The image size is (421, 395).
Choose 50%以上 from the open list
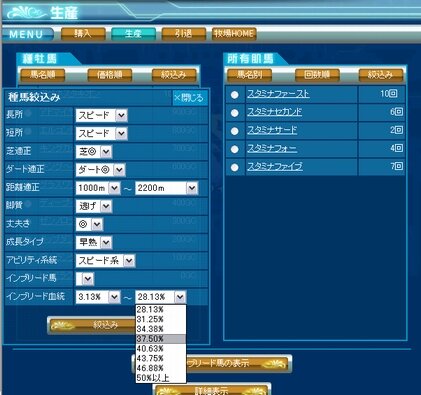161,378
